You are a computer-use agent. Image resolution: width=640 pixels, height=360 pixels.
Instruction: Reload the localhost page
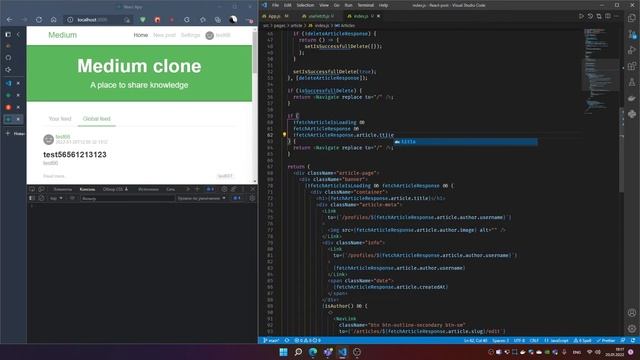[x=39, y=20]
